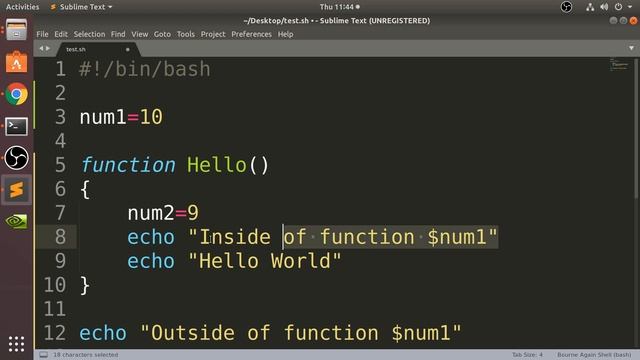Open NVIDIA settings from the dock
The width and height of the screenshot is (640, 360).
pos(16,221)
